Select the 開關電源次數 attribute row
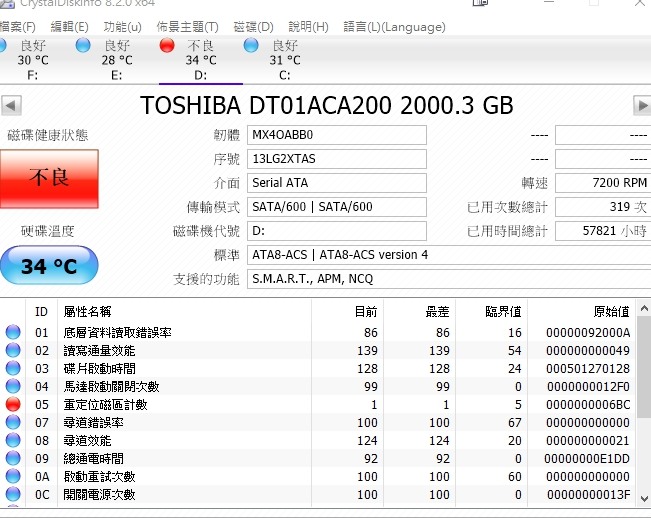Viewport: 651px width, 518px height. (x=318, y=494)
